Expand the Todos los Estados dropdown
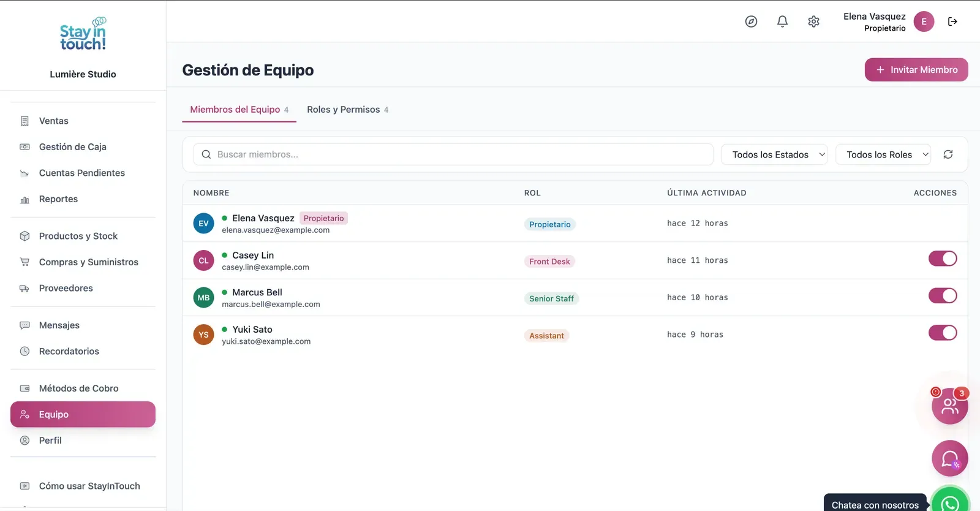Screen dimensions: 980x511 tap(774, 154)
